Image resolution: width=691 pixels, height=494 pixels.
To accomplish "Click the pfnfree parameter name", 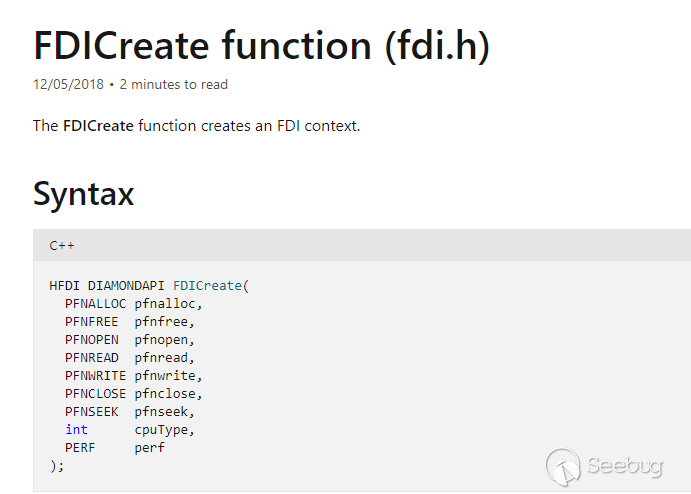I will (164, 322).
